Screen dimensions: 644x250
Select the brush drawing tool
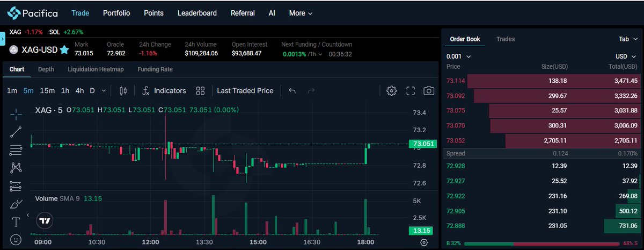(16, 204)
